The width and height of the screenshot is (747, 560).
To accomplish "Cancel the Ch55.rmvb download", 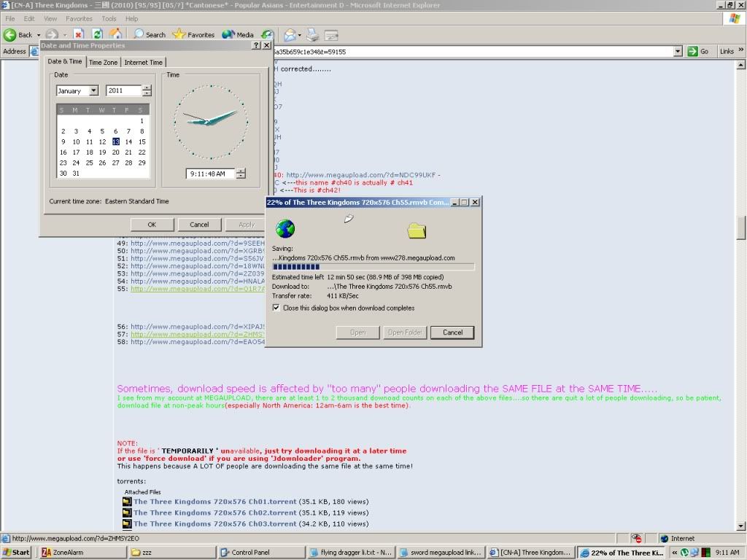I will [452, 332].
